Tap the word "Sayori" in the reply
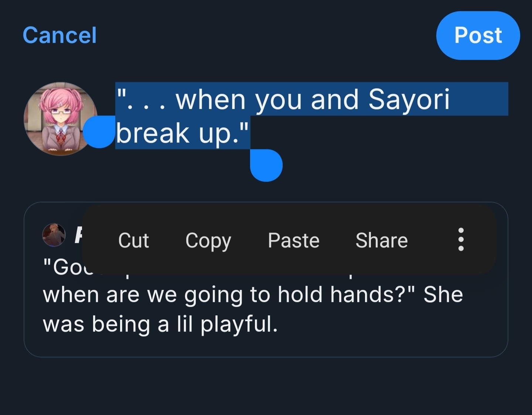 [x=409, y=99]
